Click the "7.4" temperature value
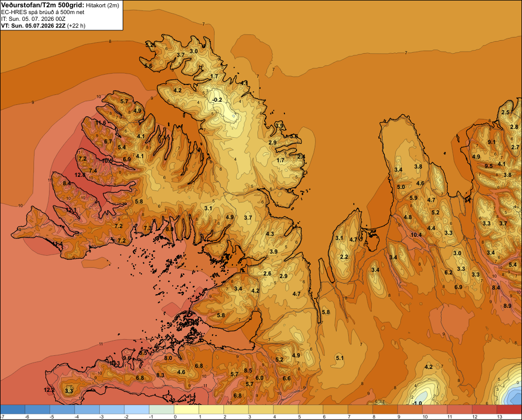The height and width of the screenshot is (420, 522). [x=93, y=171]
